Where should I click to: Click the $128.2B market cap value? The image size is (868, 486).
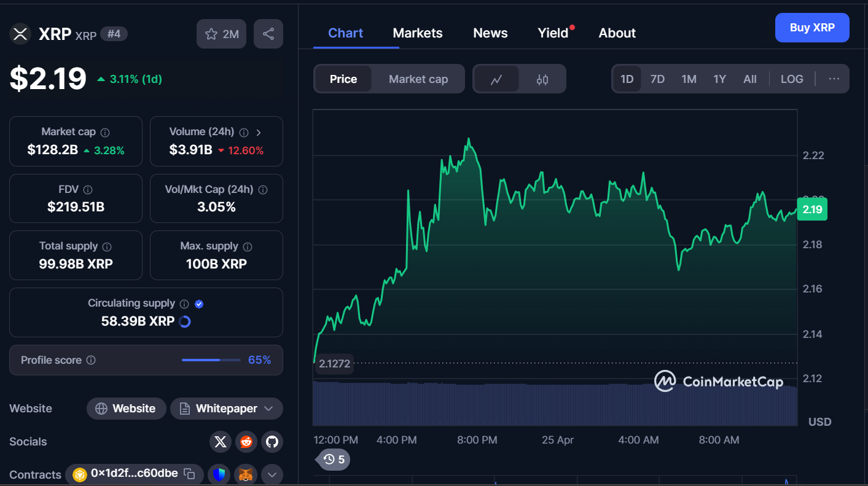coord(53,150)
